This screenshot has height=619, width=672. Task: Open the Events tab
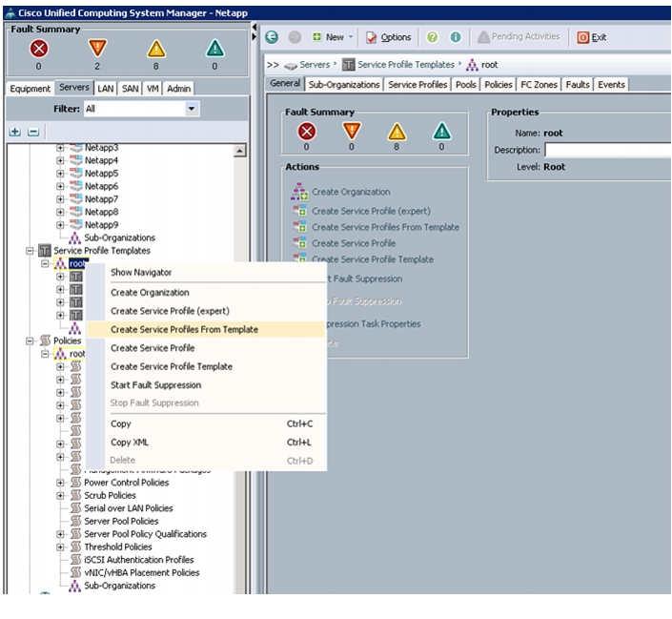coord(612,85)
